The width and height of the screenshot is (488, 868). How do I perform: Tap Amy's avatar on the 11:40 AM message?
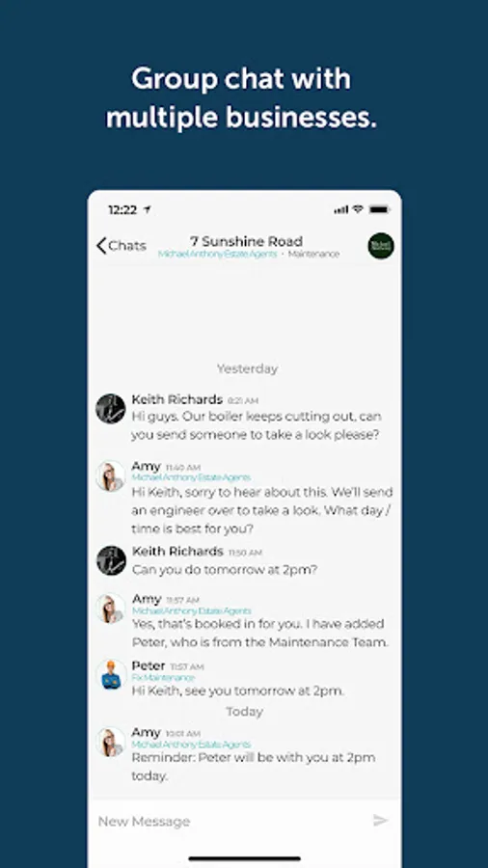pos(111,475)
